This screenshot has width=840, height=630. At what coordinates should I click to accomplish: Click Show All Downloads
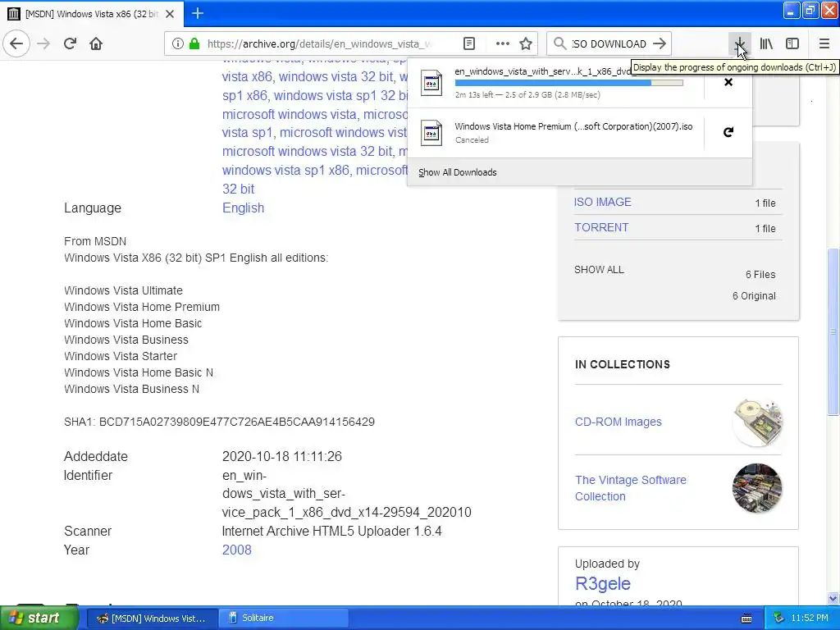(x=458, y=172)
